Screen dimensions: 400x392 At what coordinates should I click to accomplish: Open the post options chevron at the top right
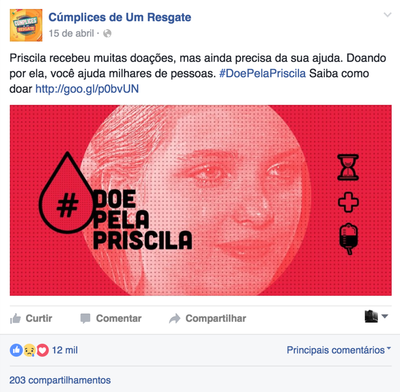(x=387, y=15)
